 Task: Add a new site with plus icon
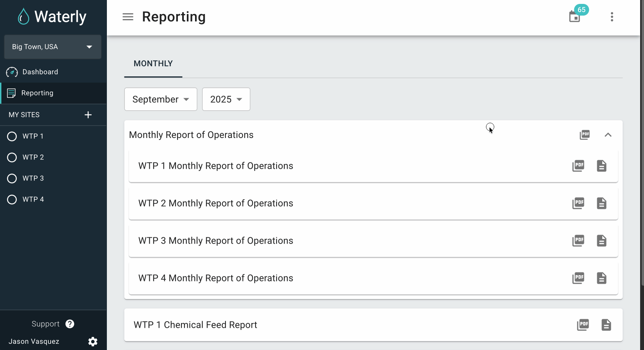[88, 115]
